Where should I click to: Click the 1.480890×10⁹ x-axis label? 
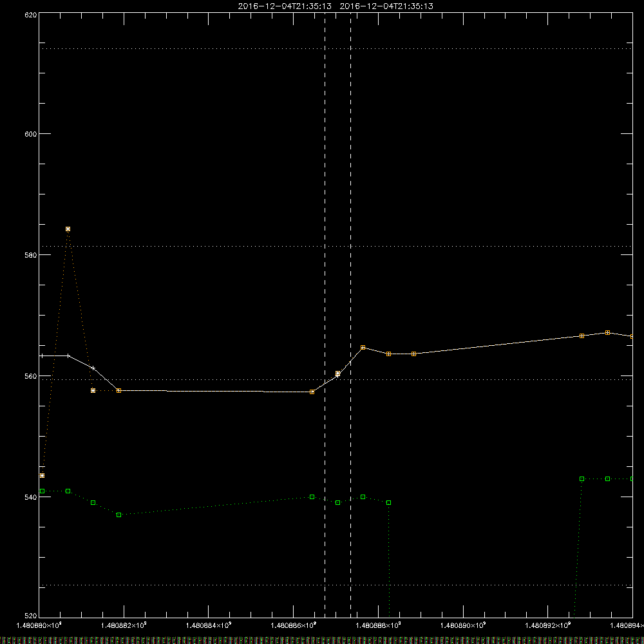(x=463, y=625)
